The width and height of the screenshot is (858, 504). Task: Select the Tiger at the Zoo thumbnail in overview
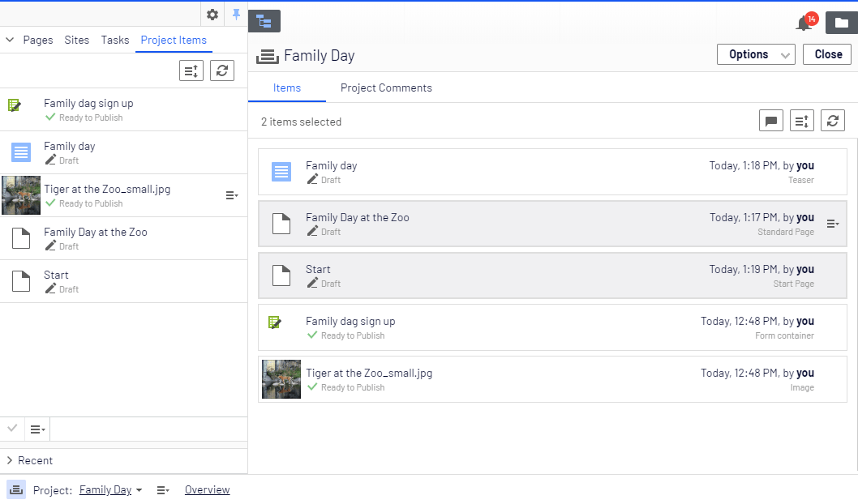pyautogui.click(x=281, y=379)
